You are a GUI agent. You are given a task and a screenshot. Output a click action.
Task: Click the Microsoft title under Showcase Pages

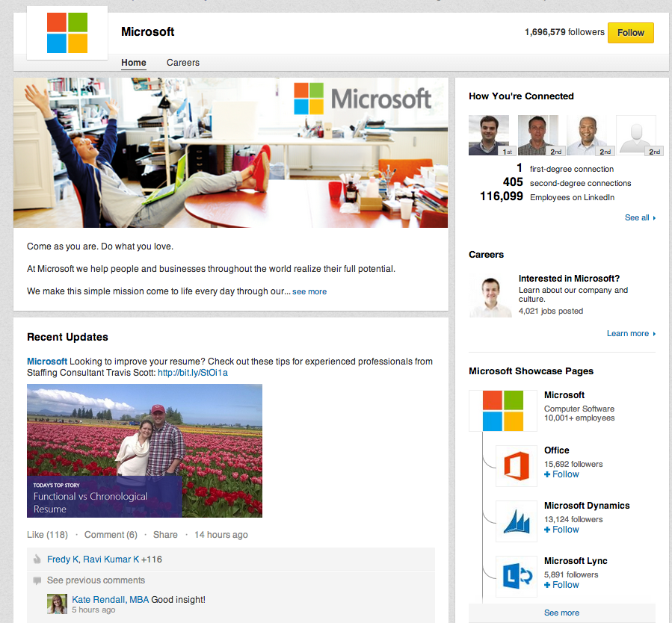tap(564, 395)
